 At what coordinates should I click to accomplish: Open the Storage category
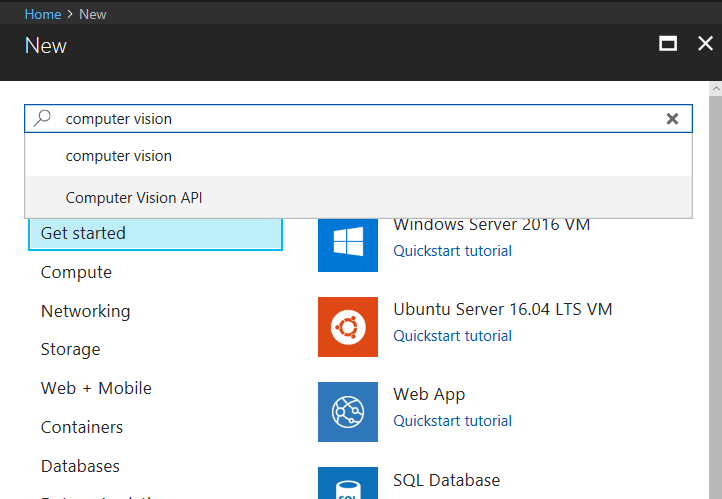coord(70,349)
